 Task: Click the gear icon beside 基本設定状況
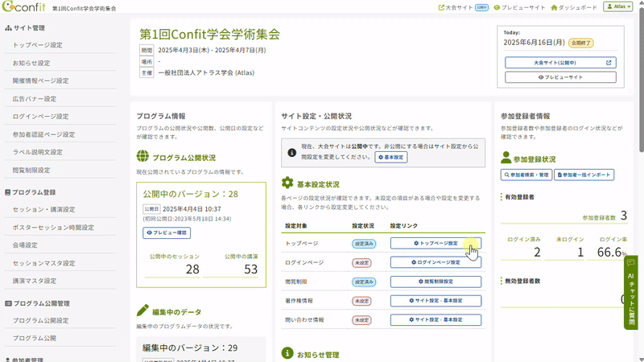(x=287, y=183)
